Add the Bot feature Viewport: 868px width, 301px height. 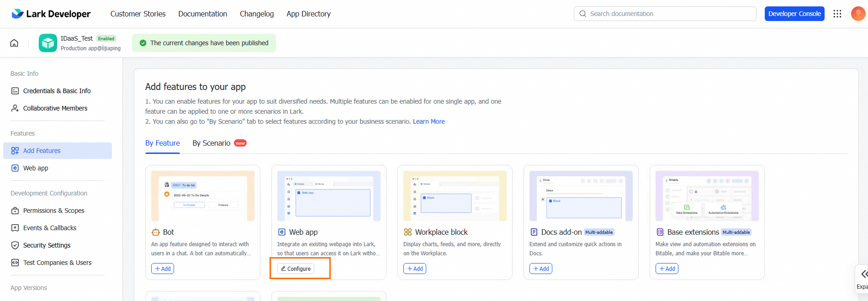163,269
